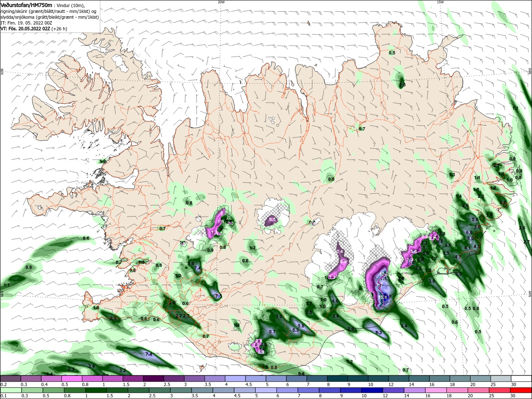532x399 pixels.
Task: Click the magenta-purple 1.5 swatch on snow scale
Action: [133, 379]
